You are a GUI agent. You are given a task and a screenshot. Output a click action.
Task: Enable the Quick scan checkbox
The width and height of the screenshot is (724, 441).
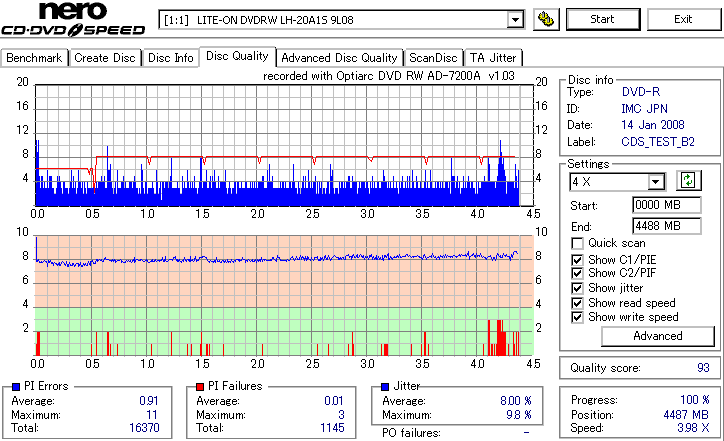[577, 243]
